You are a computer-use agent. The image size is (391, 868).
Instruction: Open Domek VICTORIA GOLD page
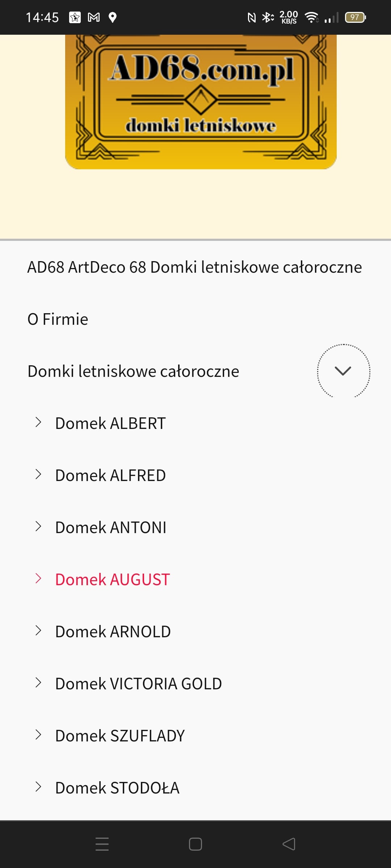(x=138, y=684)
